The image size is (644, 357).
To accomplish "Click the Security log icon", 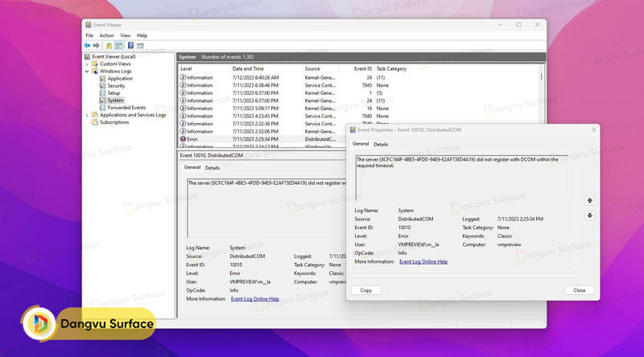I will point(103,86).
